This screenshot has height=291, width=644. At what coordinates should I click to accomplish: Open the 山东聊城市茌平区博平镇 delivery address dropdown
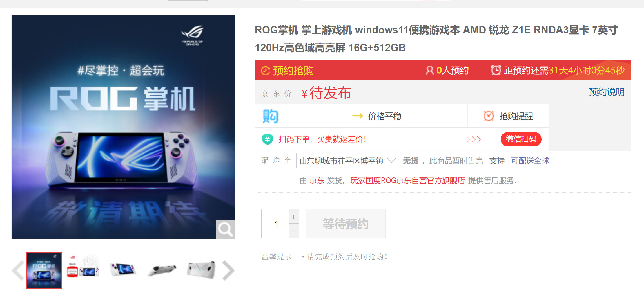tap(347, 161)
